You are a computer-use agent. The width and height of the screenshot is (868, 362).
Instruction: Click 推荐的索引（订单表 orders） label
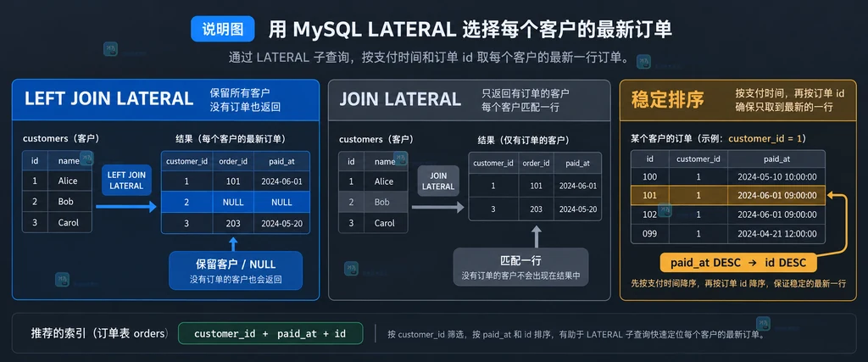point(100,334)
